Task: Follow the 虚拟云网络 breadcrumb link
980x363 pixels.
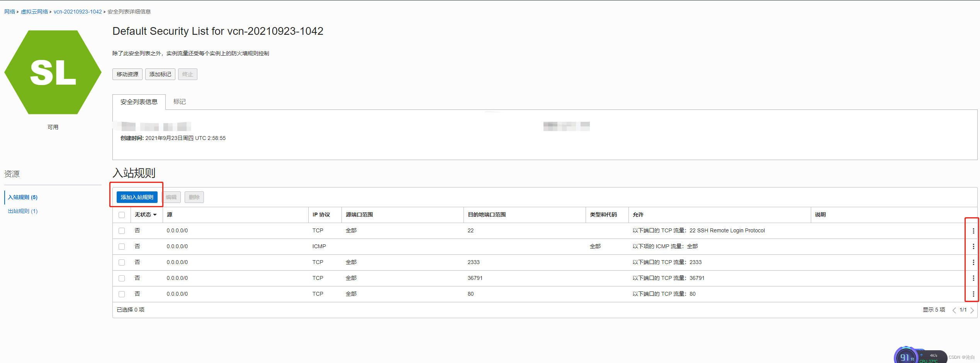Action: point(34,12)
